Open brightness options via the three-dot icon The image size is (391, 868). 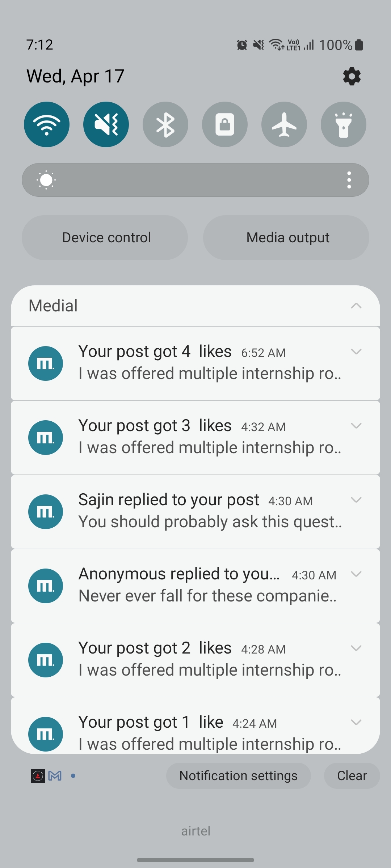pos(349,180)
